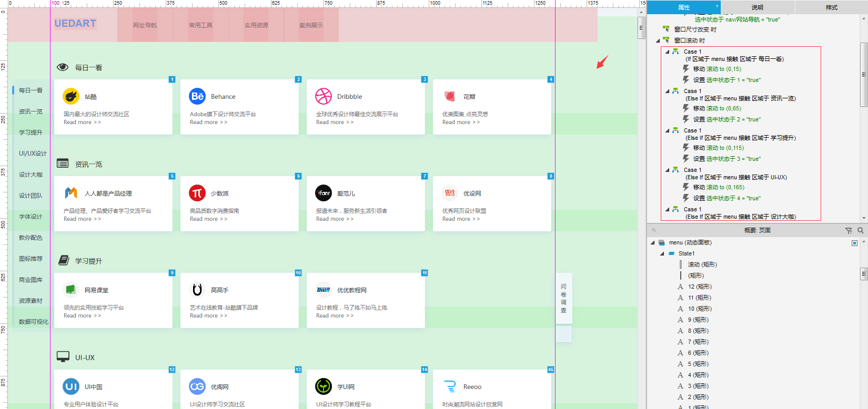This screenshot has height=409, width=868.
Task: Toggle the menu dynamic panel visibility box
Action: (x=854, y=243)
